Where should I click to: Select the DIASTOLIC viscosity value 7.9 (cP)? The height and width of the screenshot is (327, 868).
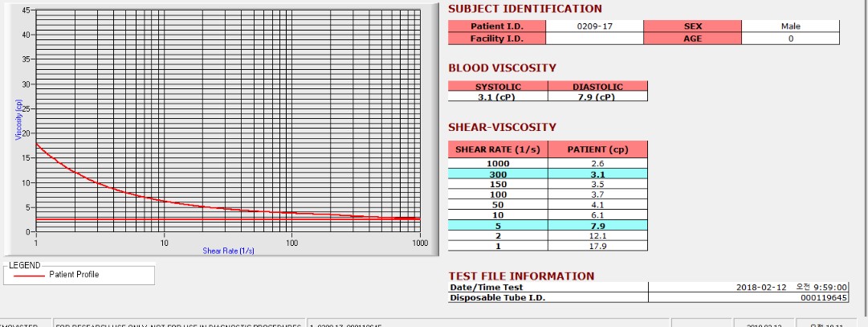[x=597, y=96]
